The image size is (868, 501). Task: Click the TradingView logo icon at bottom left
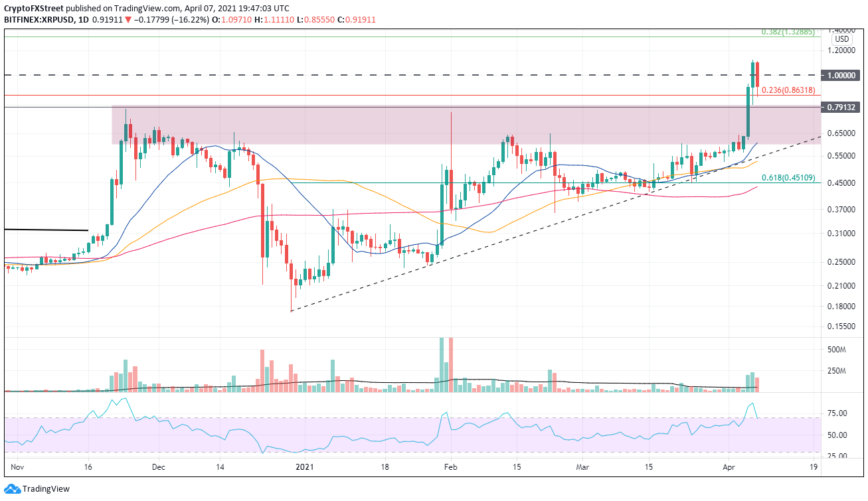(x=12, y=489)
